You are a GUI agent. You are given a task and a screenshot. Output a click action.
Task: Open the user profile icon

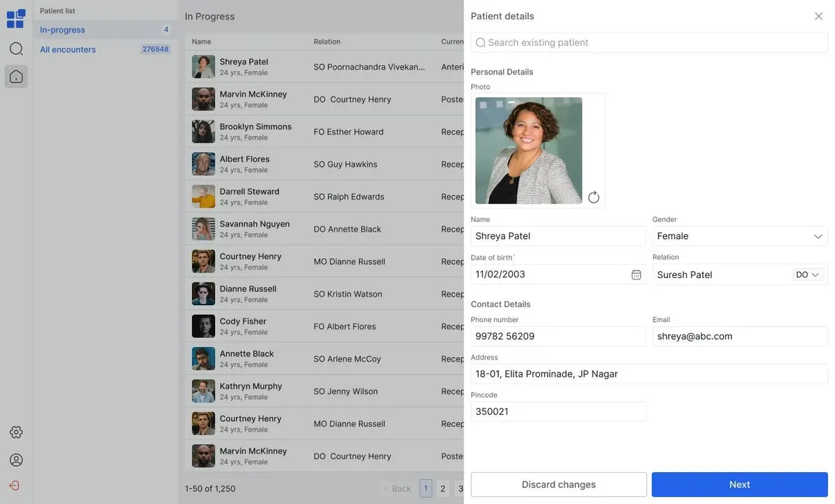16,460
